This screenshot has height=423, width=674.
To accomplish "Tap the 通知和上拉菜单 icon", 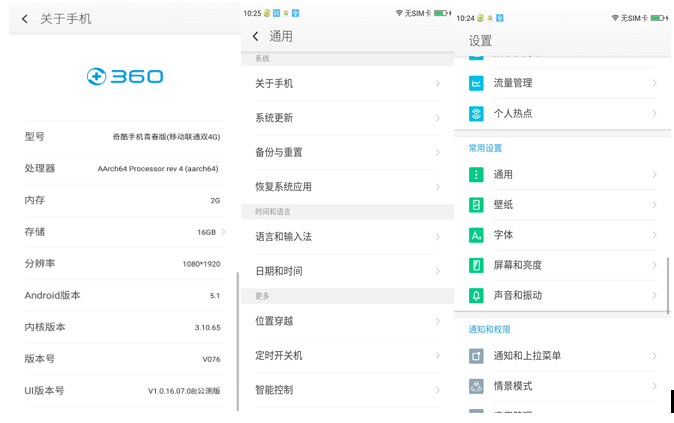I will (x=476, y=356).
